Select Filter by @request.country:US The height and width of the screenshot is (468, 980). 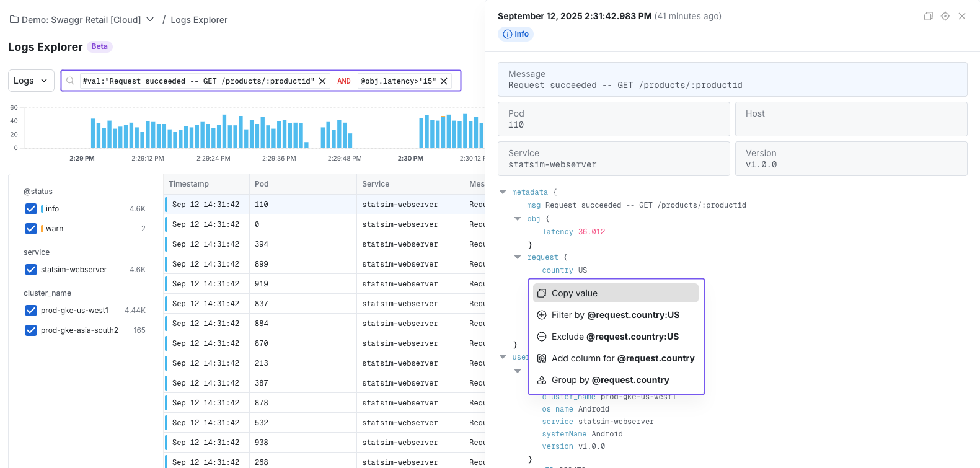pos(616,315)
